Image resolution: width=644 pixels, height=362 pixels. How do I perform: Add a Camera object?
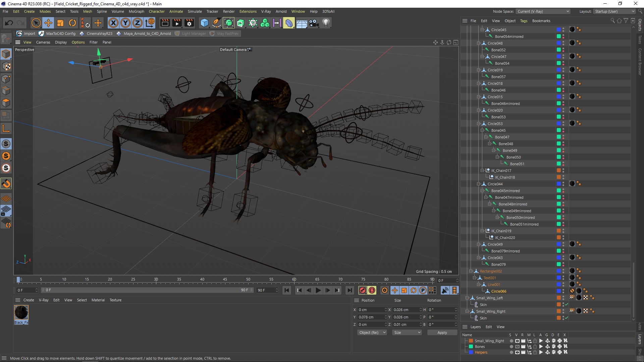(314, 23)
